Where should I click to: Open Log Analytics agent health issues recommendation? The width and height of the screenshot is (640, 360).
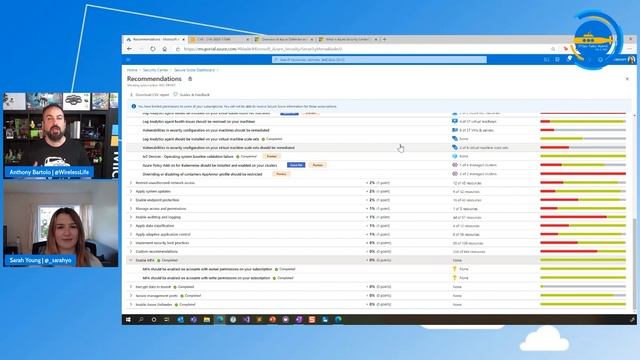point(198,122)
